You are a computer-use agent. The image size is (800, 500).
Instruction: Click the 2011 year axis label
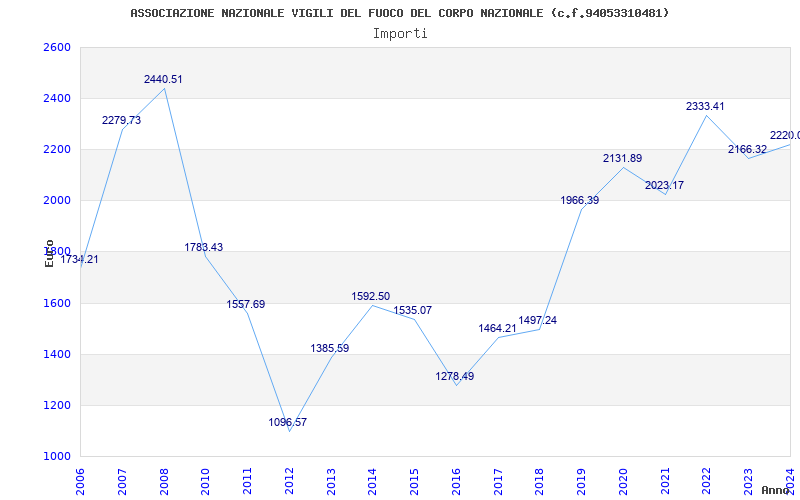(247, 481)
